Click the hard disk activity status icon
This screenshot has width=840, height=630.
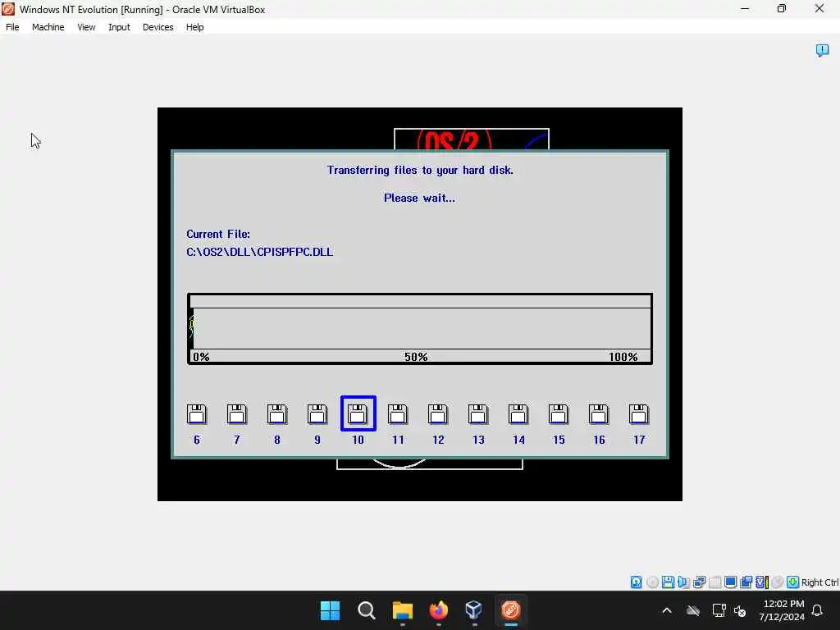pyautogui.click(x=636, y=582)
